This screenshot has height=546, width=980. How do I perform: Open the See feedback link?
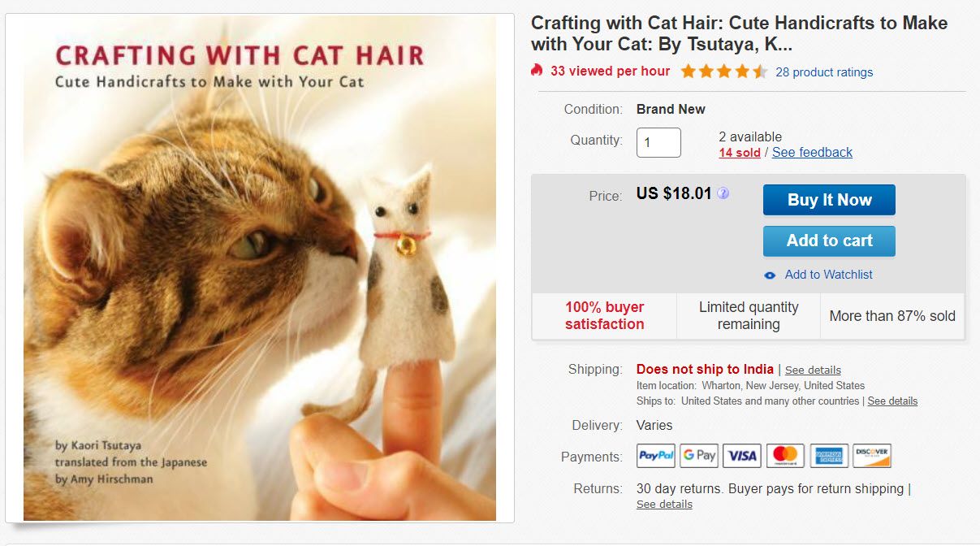812,153
